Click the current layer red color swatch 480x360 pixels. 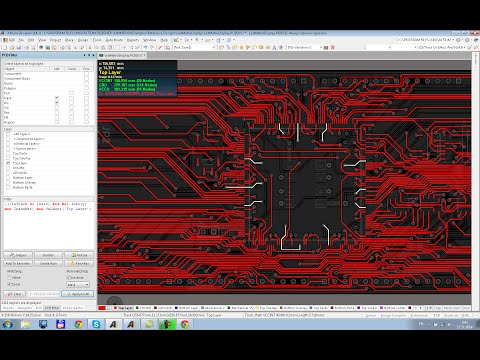102,308
